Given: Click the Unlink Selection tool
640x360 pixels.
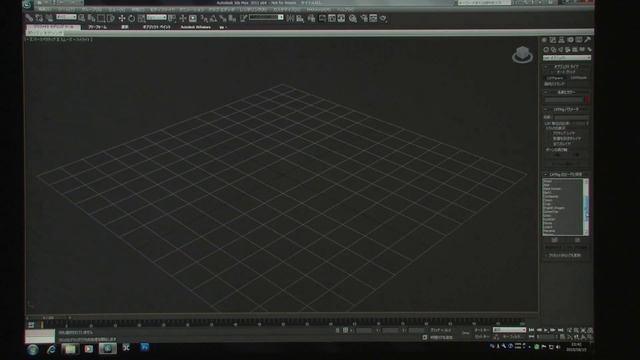Looking at the screenshot, I should pyautogui.click(x=39, y=18).
